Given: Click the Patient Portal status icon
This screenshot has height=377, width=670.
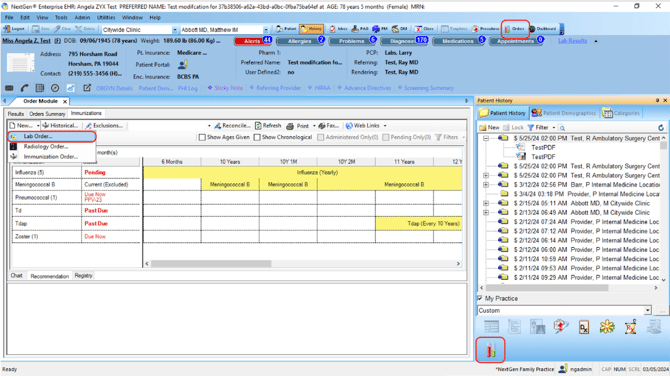Looking at the screenshot, I should tap(182, 65).
